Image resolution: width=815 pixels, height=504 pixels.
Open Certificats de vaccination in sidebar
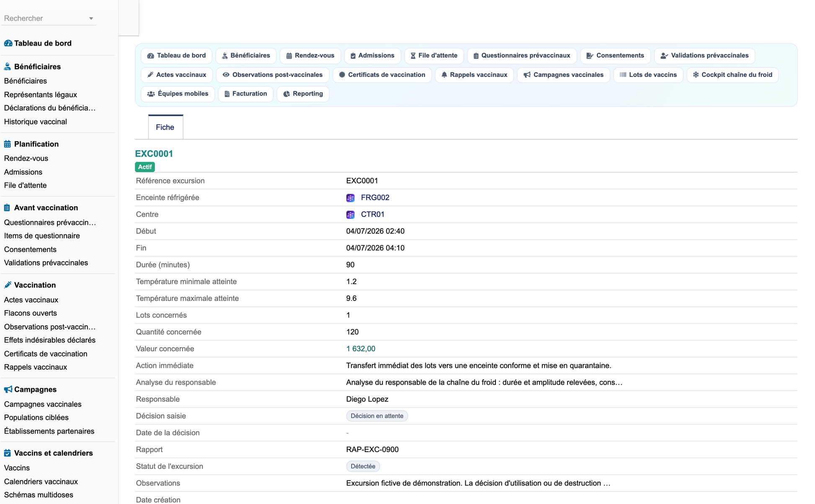[46, 354]
